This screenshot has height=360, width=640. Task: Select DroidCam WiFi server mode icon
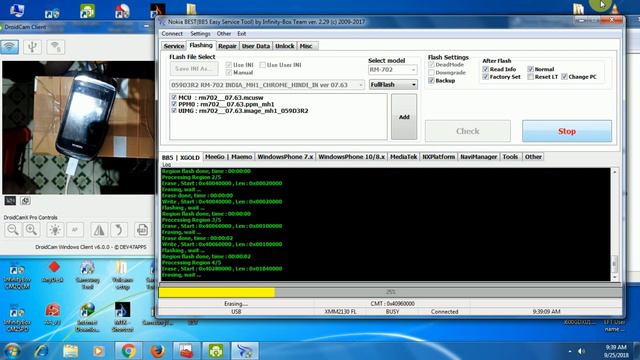point(56,47)
